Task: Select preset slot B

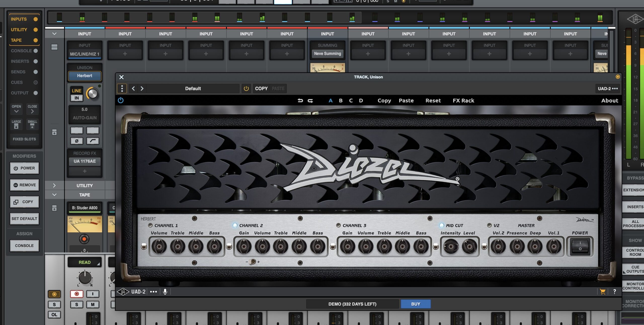Action: (x=341, y=101)
